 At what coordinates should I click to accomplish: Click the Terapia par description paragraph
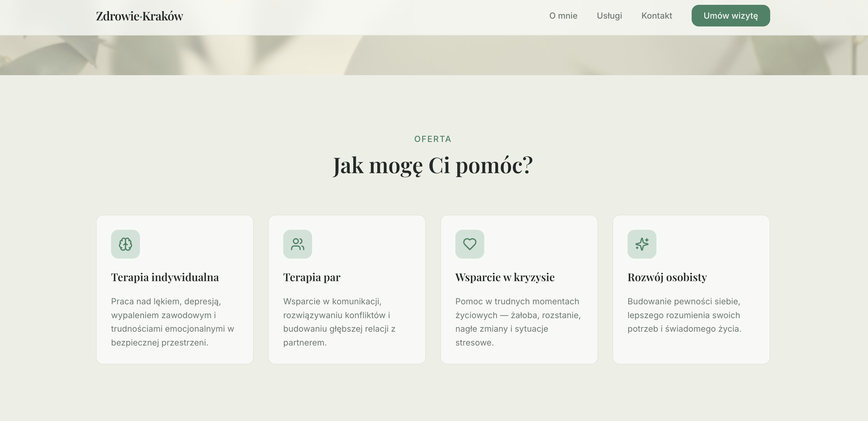(339, 322)
